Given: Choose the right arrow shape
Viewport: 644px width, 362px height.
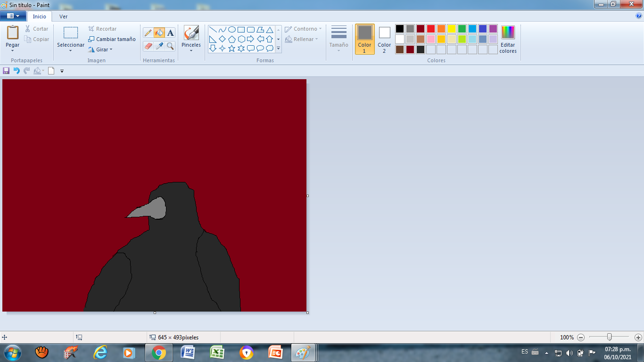Looking at the screenshot, I should tap(250, 39).
